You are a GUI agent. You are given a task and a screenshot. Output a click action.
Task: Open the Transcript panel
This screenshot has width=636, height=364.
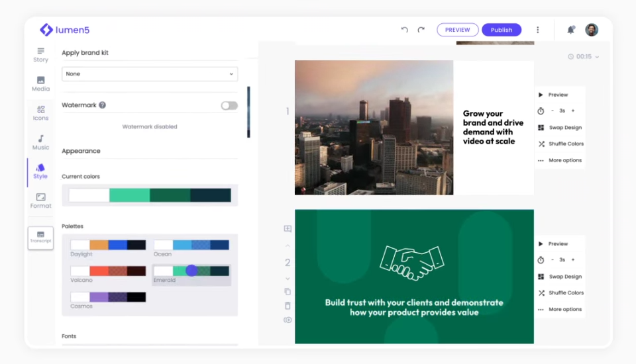point(40,238)
